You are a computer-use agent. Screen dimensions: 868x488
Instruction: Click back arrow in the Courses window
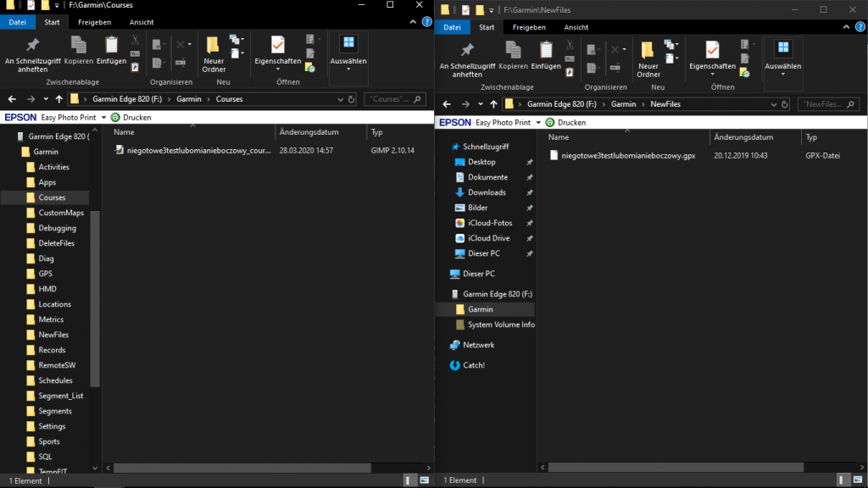(12, 99)
